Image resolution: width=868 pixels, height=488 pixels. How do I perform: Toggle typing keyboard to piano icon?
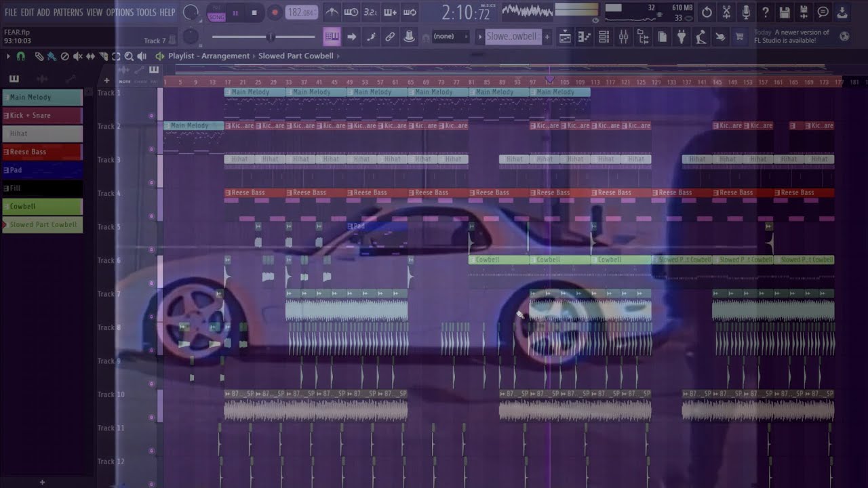pyautogui.click(x=332, y=37)
